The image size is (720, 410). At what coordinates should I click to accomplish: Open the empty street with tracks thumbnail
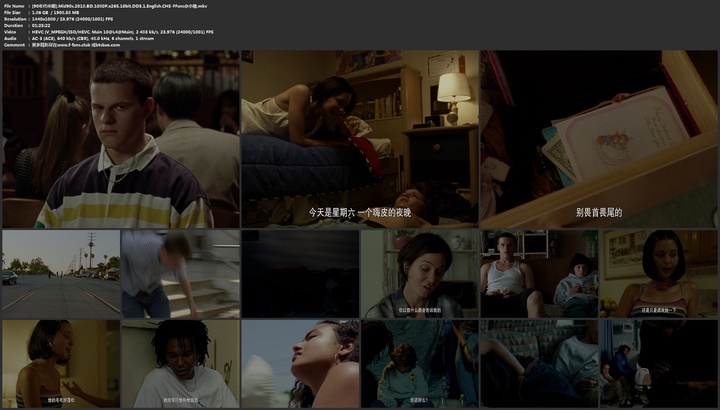(60, 274)
